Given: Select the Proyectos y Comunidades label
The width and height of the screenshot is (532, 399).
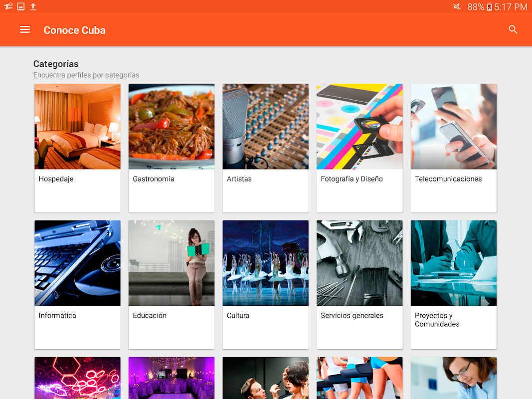Looking at the screenshot, I should coord(437,320).
